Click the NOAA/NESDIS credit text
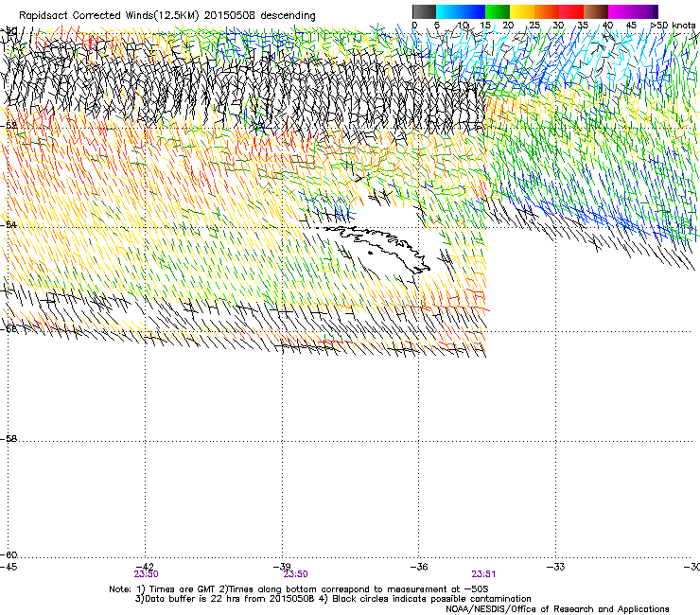The height and width of the screenshot is (615, 700). pos(557,609)
